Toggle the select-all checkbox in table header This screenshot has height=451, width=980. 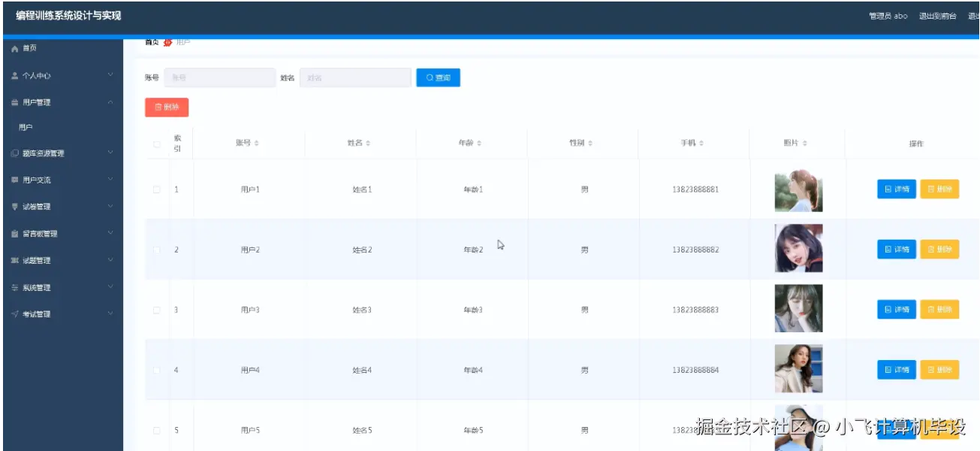(x=157, y=144)
